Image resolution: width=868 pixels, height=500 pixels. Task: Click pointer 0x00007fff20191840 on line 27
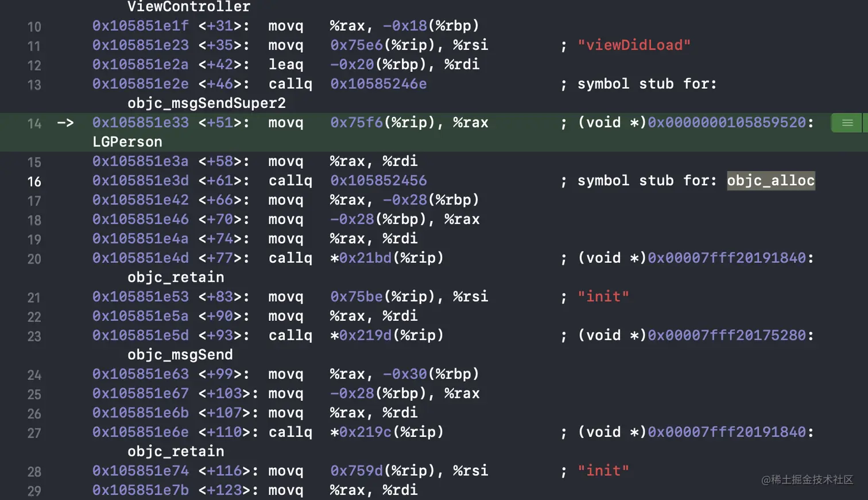tap(727, 432)
